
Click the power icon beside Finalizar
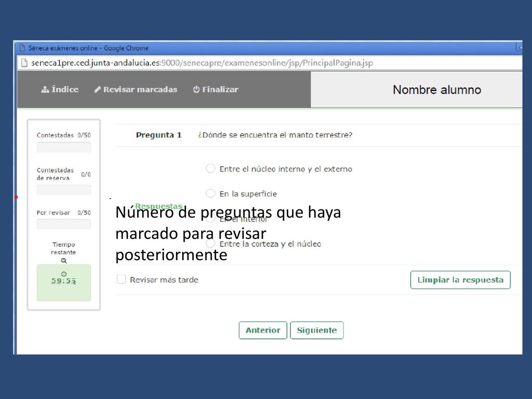point(196,89)
